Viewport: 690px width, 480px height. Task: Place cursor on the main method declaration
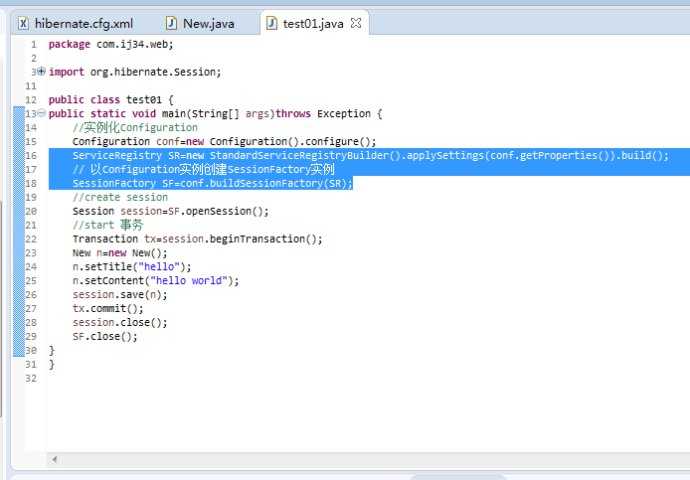[215, 114]
